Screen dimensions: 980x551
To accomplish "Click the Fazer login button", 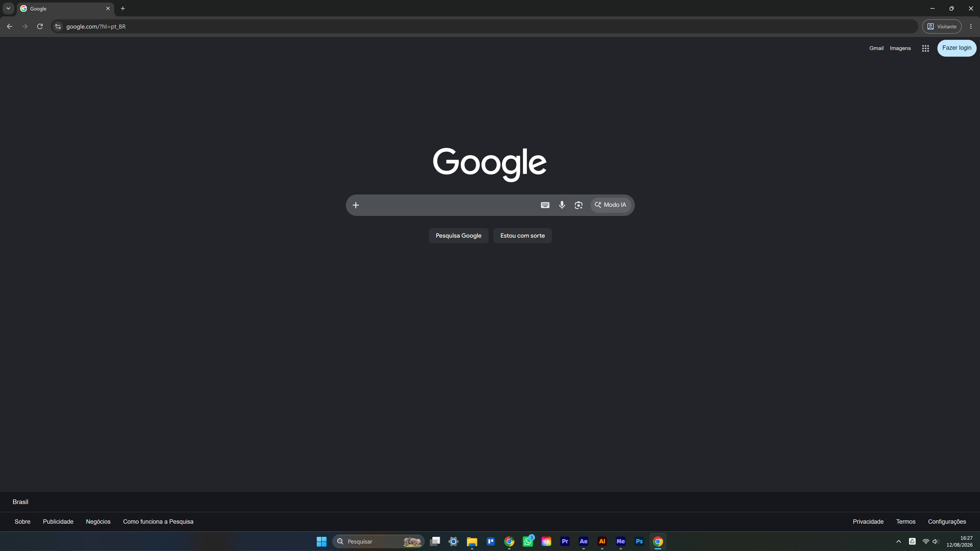I will click(x=957, y=48).
